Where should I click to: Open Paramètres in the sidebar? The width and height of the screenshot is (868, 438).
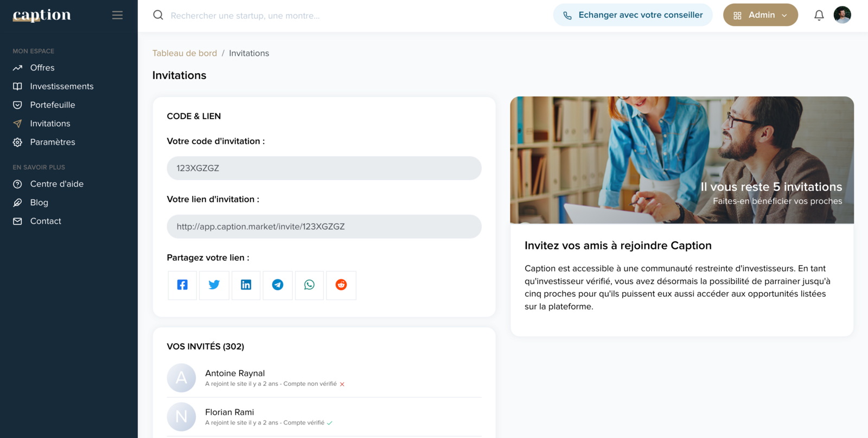[53, 142]
